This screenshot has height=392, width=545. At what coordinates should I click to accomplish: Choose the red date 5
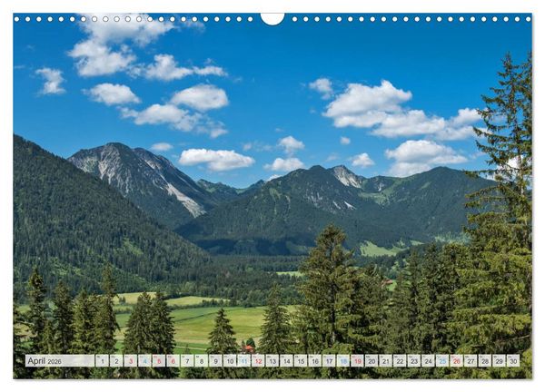pyautogui.click(x=159, y=361)
